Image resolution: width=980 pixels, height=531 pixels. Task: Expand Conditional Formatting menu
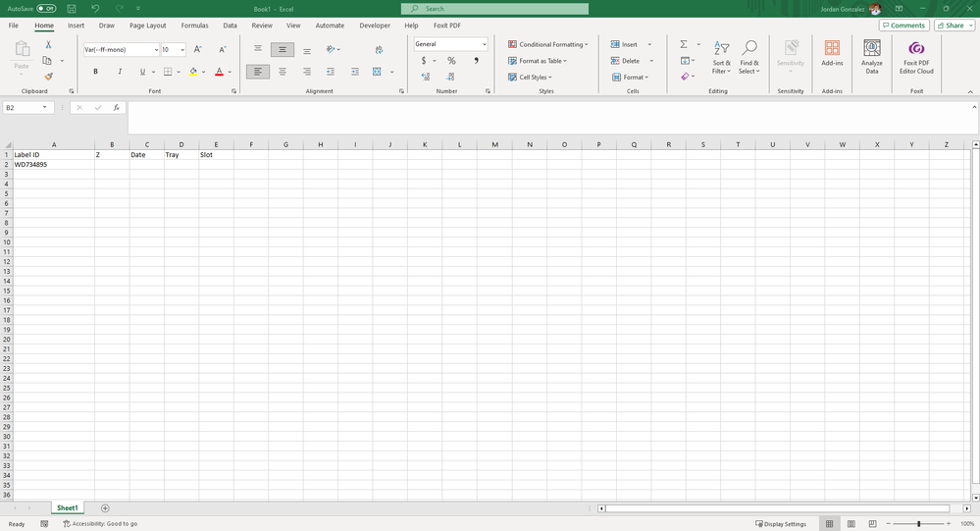click(548, 44)
